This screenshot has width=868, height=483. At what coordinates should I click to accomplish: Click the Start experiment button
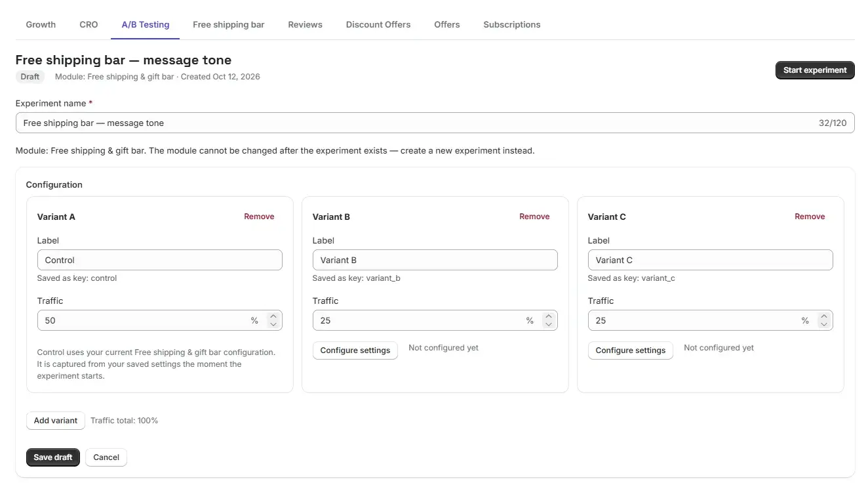[x=815, y=70]
